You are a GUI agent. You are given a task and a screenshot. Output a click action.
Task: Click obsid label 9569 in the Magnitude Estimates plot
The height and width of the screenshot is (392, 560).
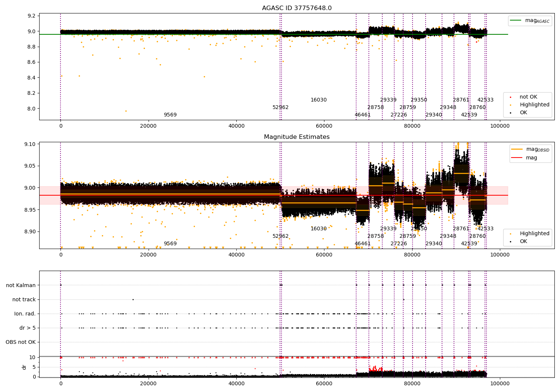coord(170,244)
